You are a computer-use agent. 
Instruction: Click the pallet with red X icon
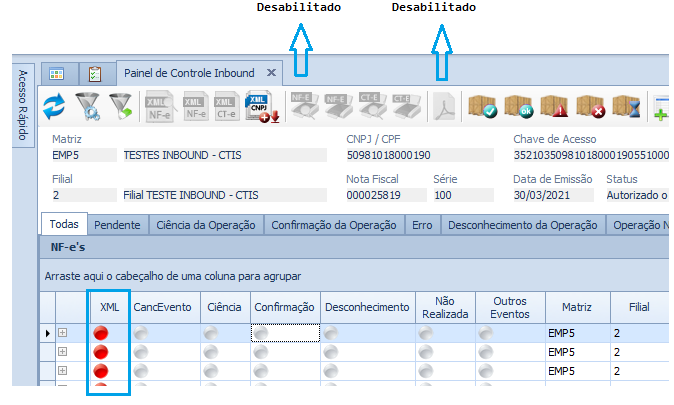[x=591, y=106]
